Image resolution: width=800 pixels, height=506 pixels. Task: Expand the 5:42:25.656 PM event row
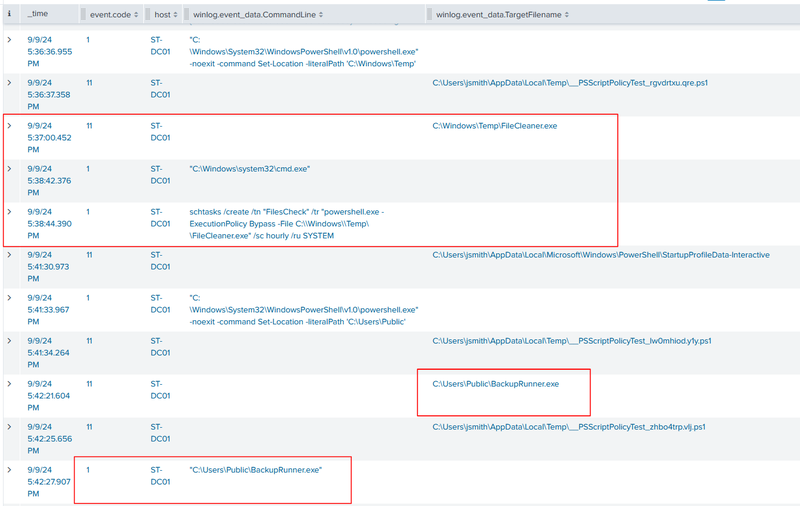click(x=9, y=426)
